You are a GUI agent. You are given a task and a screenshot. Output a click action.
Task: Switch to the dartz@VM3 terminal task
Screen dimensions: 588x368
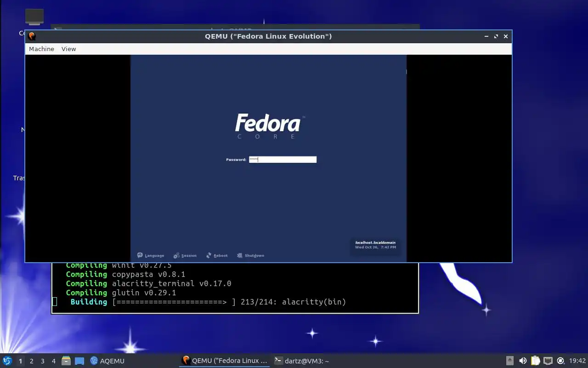(301, 361)
